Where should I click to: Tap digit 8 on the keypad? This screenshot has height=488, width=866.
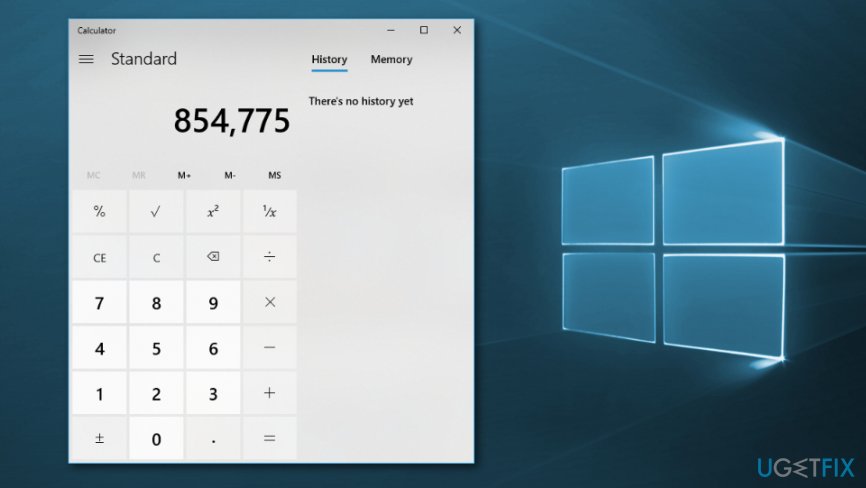(156, 302)
